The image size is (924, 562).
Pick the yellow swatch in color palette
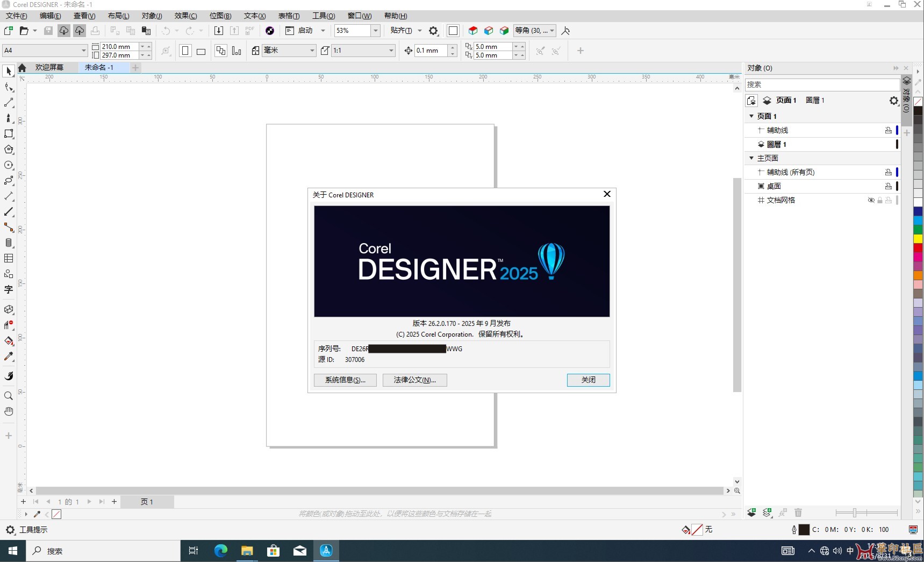[918, 238]
